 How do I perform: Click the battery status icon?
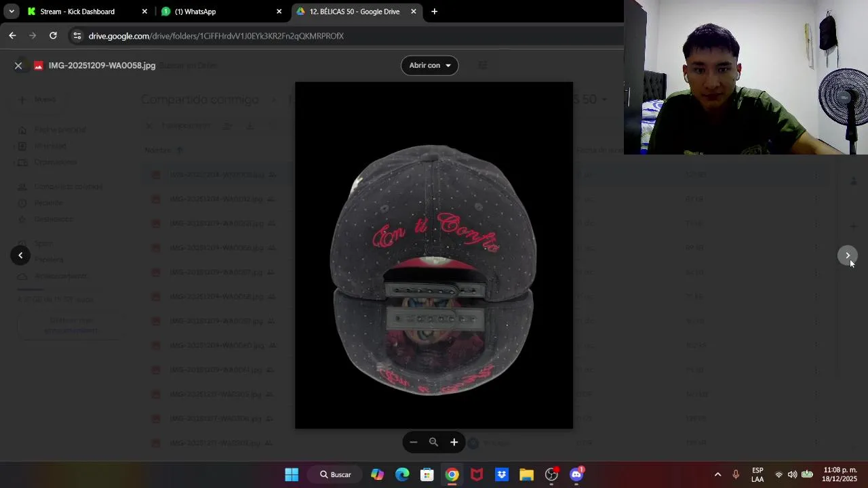pos(807,474)
